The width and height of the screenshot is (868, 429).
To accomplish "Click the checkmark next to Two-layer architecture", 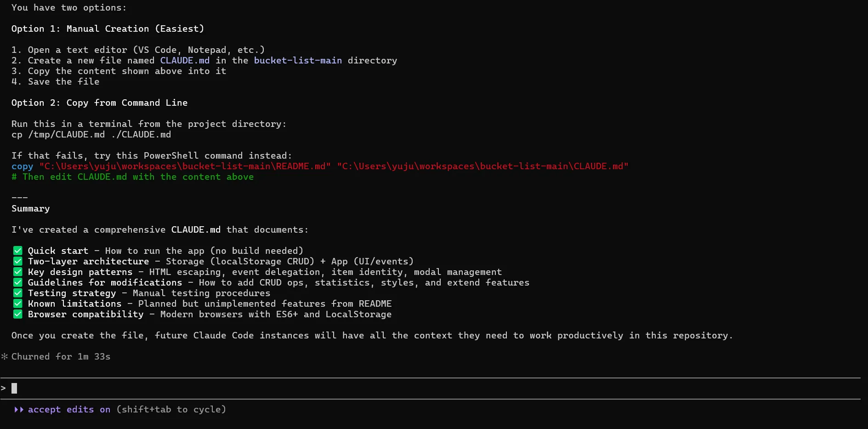I will (x=18, y=261).
